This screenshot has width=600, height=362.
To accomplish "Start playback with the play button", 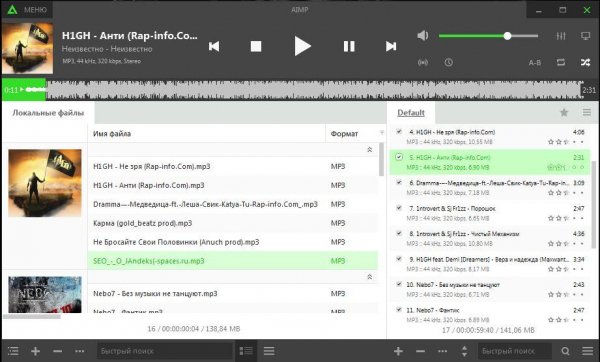I will [302, 46].
